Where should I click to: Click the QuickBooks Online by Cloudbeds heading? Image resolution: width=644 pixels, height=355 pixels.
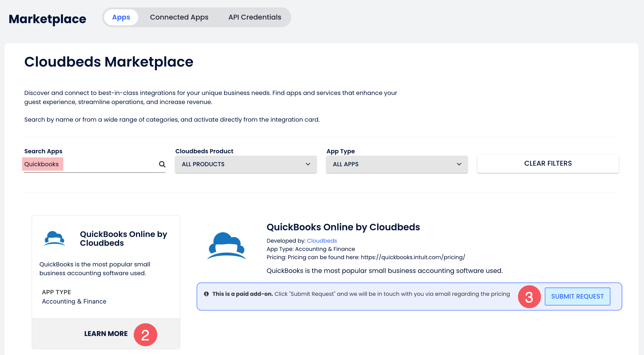tap(343, 227)
